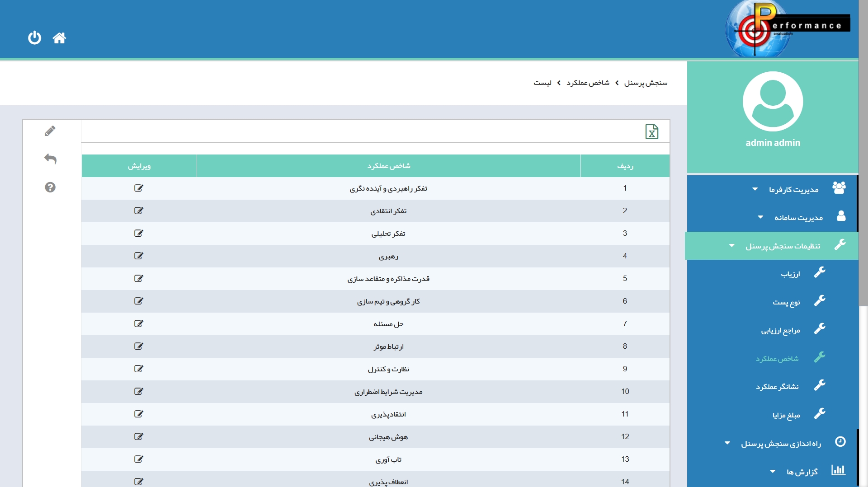Click the Excel export icon
This screenshot has height=487, width=868.
coord(651,131)
